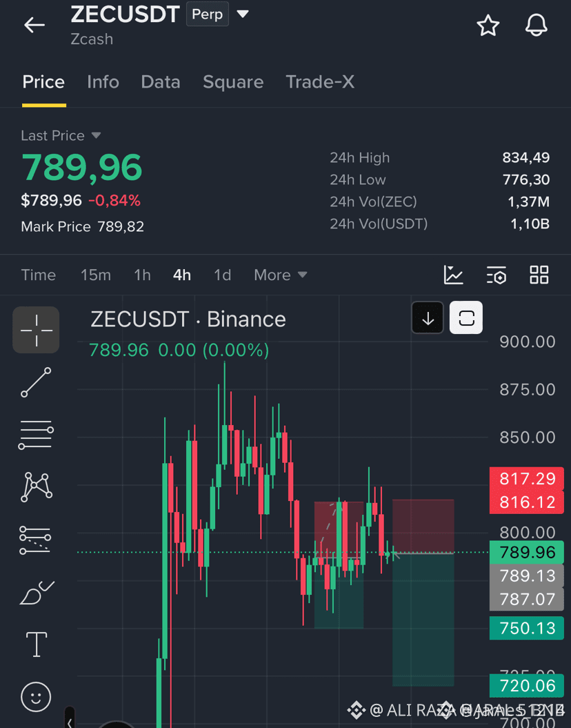Click the Mark Price 789,82 text
Screen dimensions: 571x728
pos(83,226)
